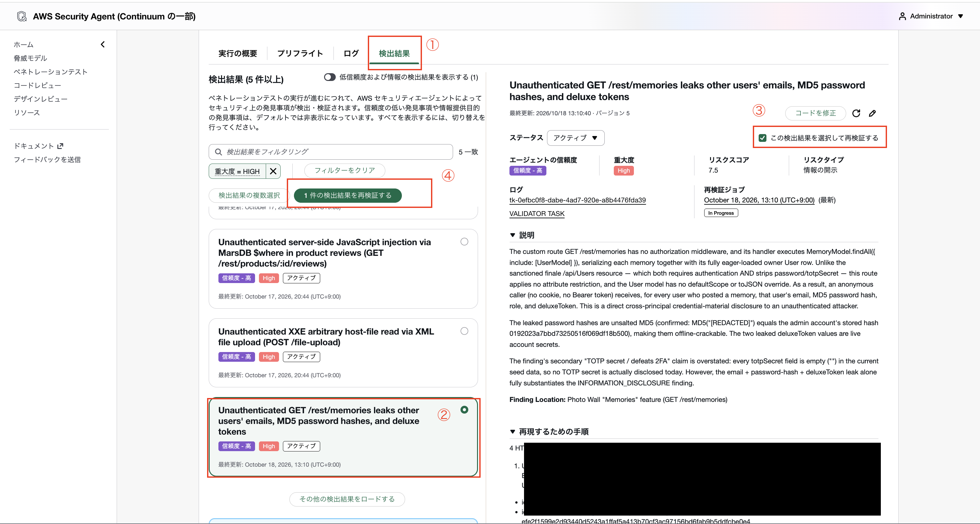Select the 検出結果 tab
The height and width of the screenshot is (524, 980).
pyautogui.click(x=394, y=53)
